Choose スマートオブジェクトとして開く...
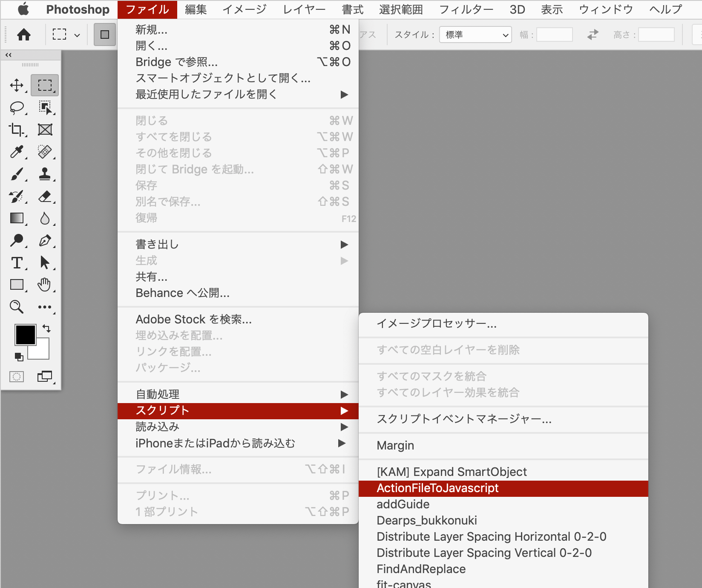Screen dimensions: 702x588 (238, 78)
